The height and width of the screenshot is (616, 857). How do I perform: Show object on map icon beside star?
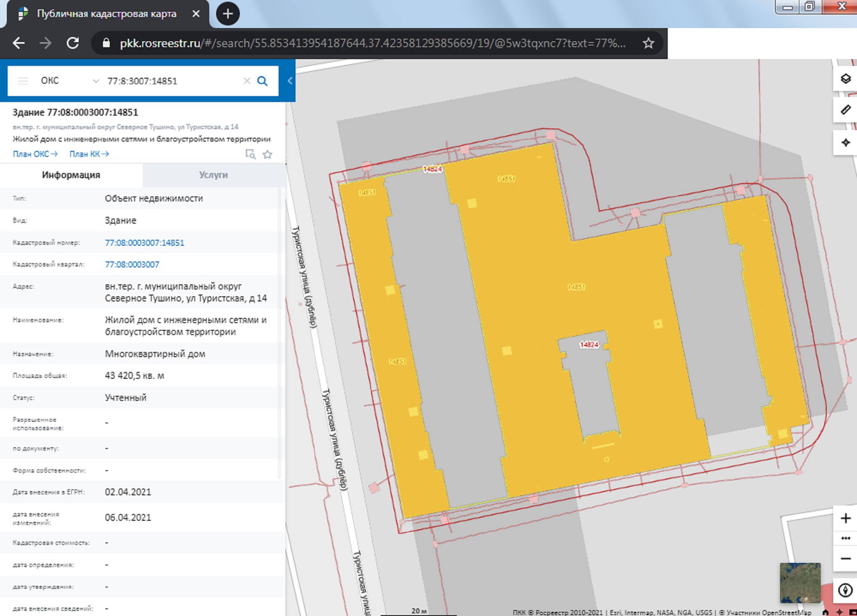point(251,154)
